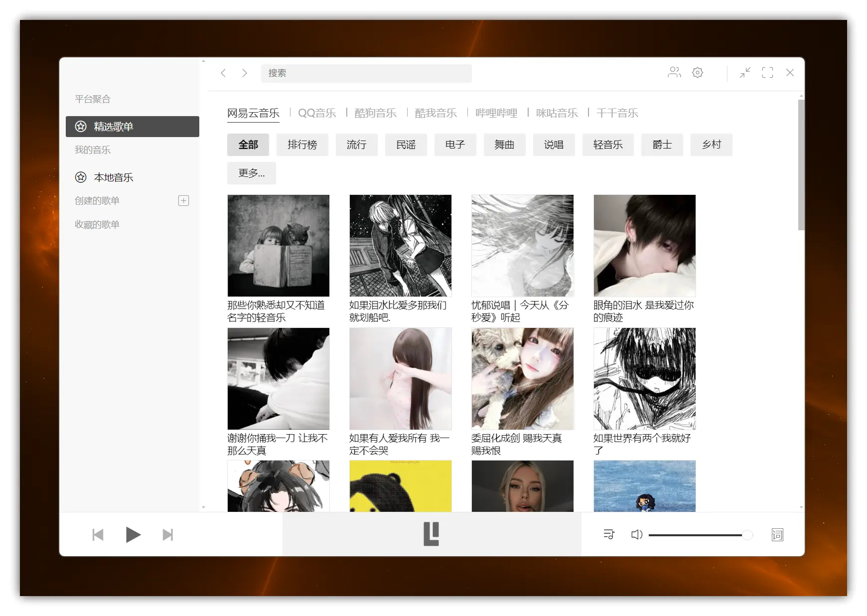Switch to the 千千音乐 tab
This screenshot has width=867, height=616.
(x=617, y=113)
